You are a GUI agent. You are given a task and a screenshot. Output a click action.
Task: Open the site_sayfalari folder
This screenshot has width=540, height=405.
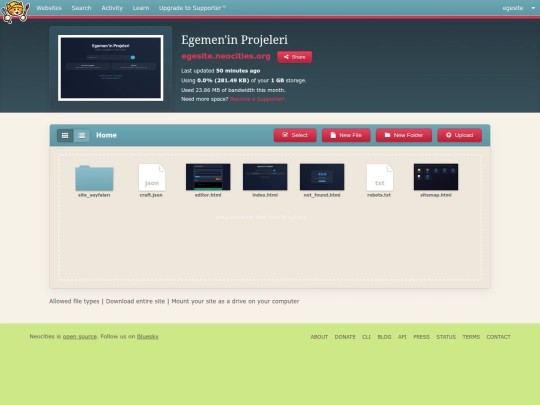point(94,178)
